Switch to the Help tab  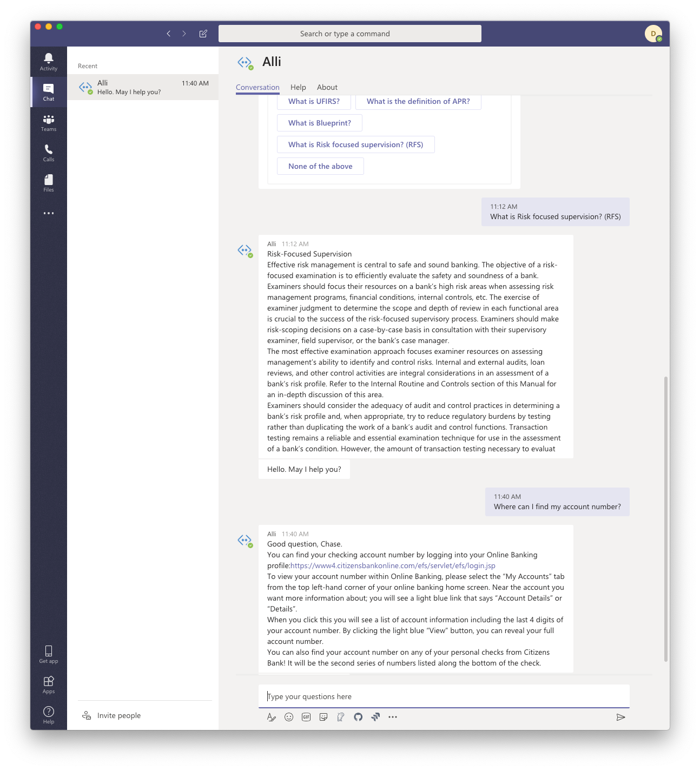pyautogui.click(x=298, y=87)
